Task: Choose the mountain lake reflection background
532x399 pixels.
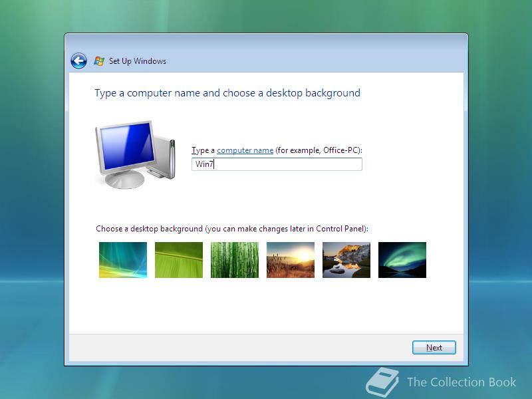Action: [x=346, y=260]
